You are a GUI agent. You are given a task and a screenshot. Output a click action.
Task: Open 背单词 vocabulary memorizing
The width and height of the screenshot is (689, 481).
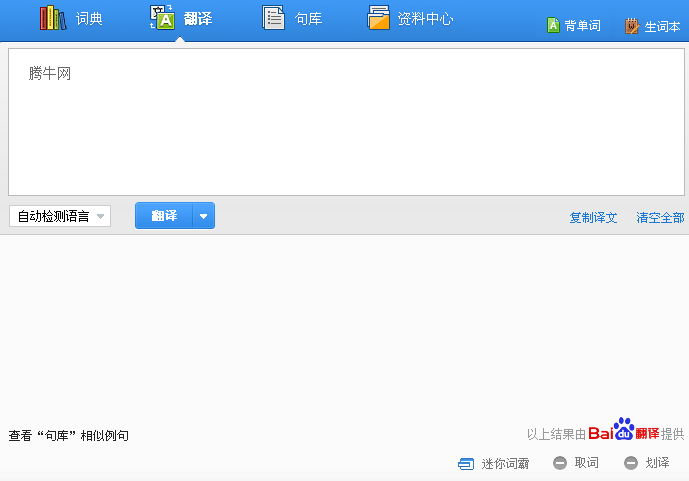573,25
